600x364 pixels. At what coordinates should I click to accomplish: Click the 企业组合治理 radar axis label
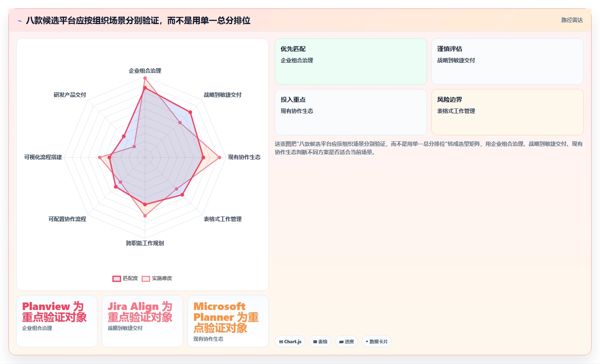[145, 71]
